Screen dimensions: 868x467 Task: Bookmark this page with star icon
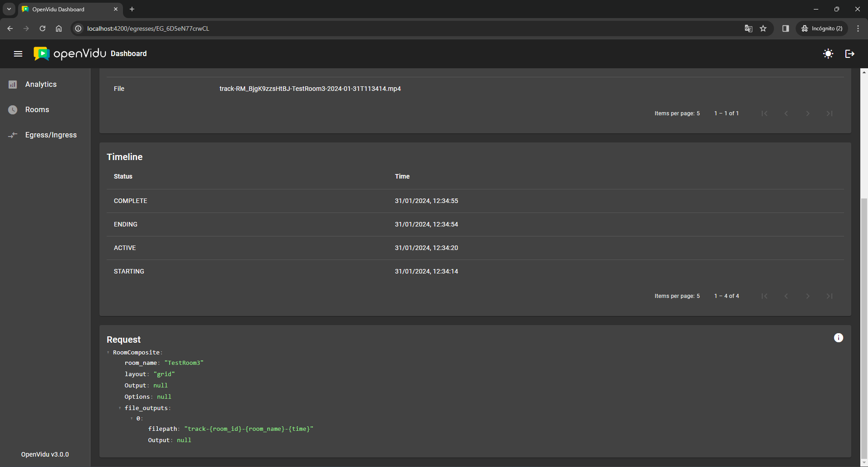[x=763, y=28]
